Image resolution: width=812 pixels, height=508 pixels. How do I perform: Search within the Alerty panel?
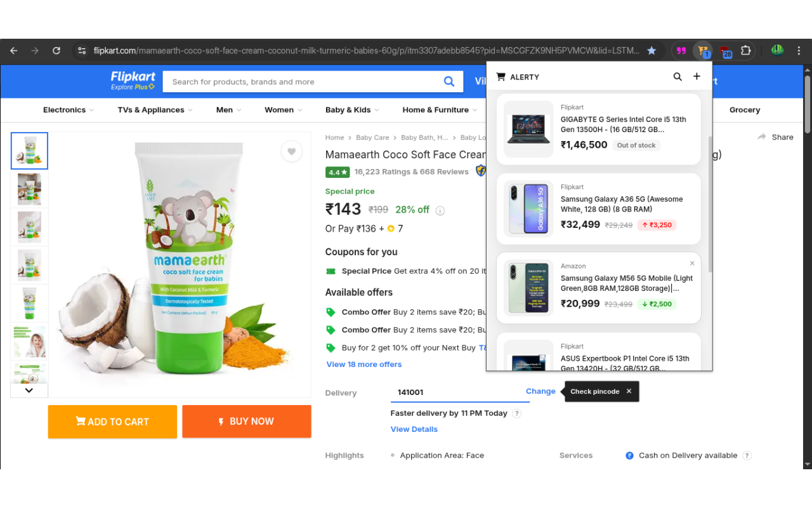pyautogui.click(x=678, y=77)
